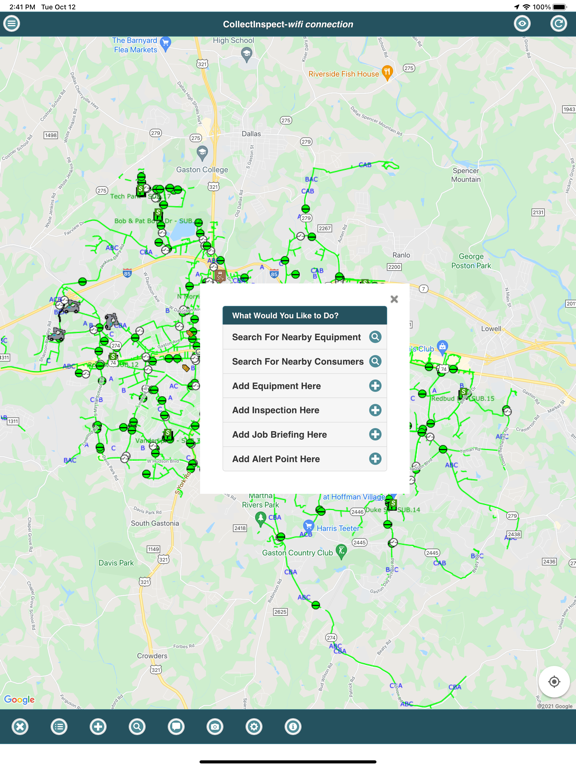Tap the battery indicator in status bar
Viewport: 576px width, 768px height.
point(559,7)
